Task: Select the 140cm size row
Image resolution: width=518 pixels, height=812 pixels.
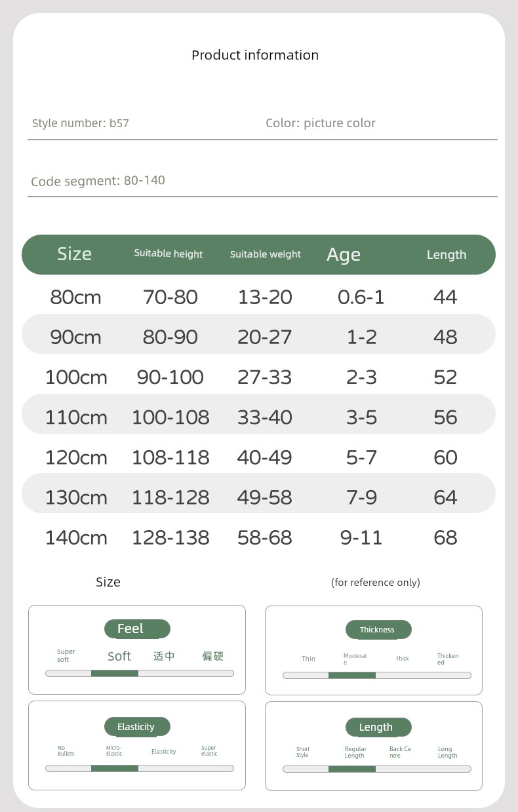Action: click(x=258, y=537)
